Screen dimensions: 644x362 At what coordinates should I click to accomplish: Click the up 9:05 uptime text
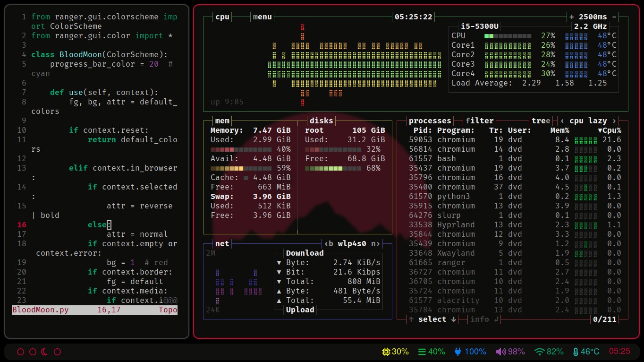227,102
